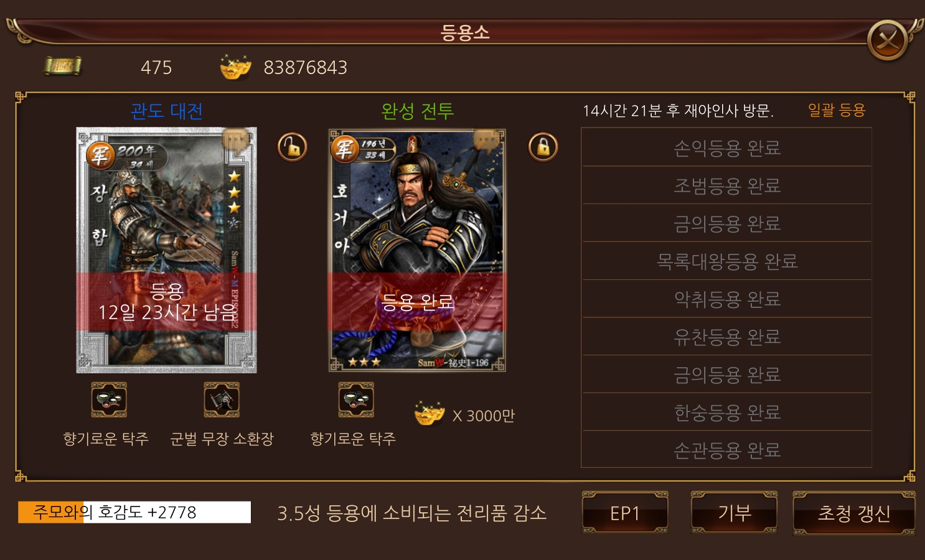Screen dimensions: 925x560
Task: Open the speech bubble icon on 장합 card
Action: click(x=236, y=141)
